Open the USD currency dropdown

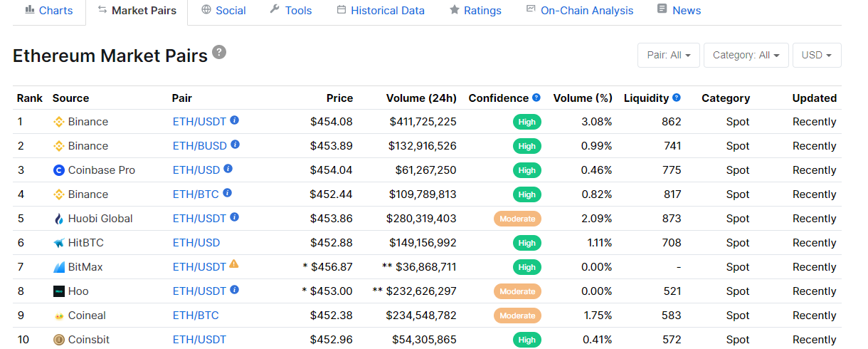pos(816,55)
